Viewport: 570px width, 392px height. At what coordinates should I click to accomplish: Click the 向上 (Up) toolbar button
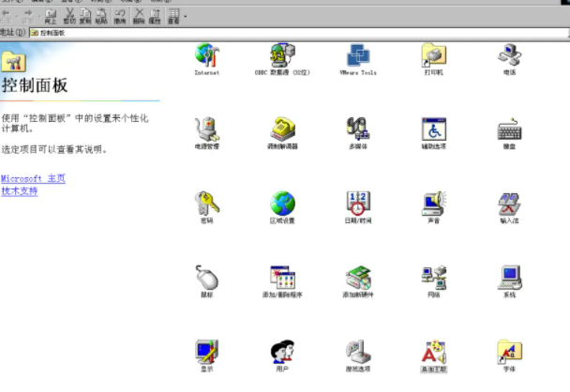(51, 17)
